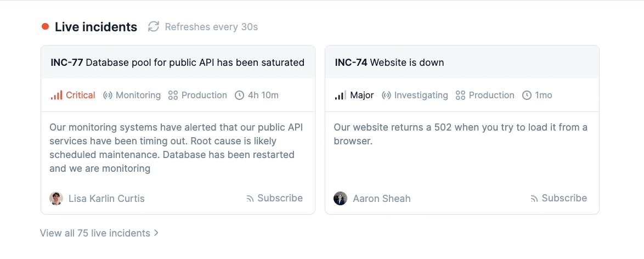Click the INC-77 incident description text
This screenshot has height=259, width=644.
176,148
